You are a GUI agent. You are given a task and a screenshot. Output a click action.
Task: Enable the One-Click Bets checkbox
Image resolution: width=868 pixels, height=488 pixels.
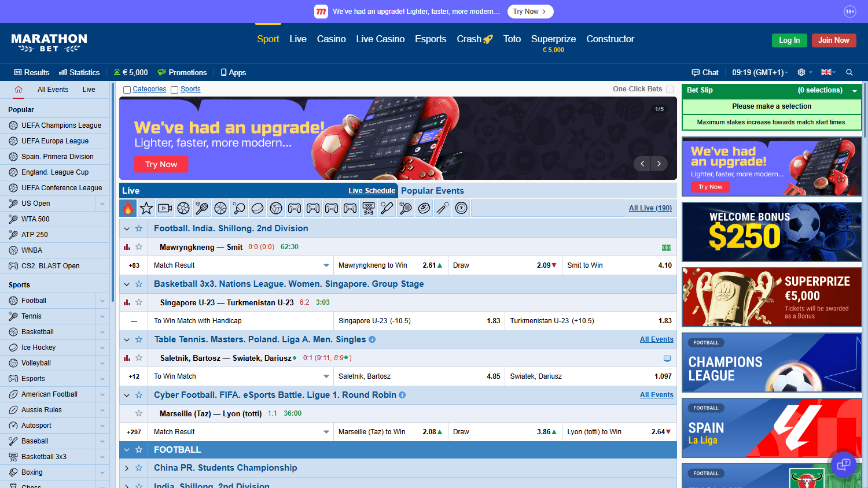(x=670, y=89)
